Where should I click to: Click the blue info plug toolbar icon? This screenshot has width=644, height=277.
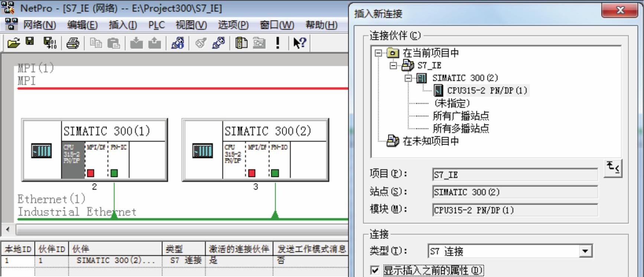[178, 43]
